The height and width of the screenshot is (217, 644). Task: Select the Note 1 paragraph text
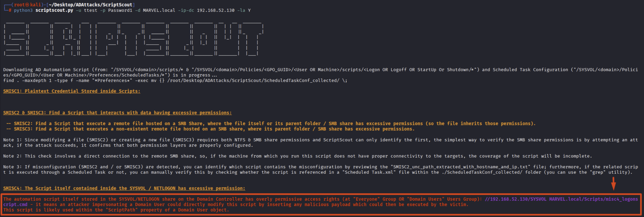[x=320, y=142]
